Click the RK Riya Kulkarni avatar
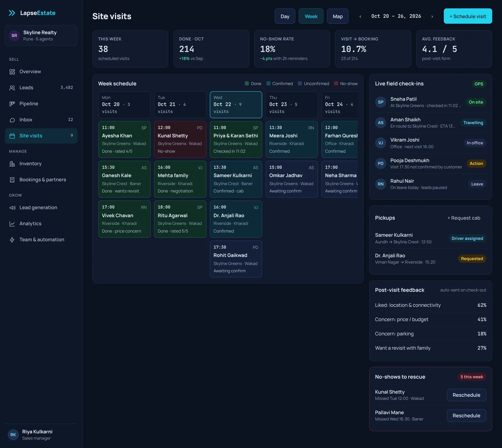 pos(13,435)
